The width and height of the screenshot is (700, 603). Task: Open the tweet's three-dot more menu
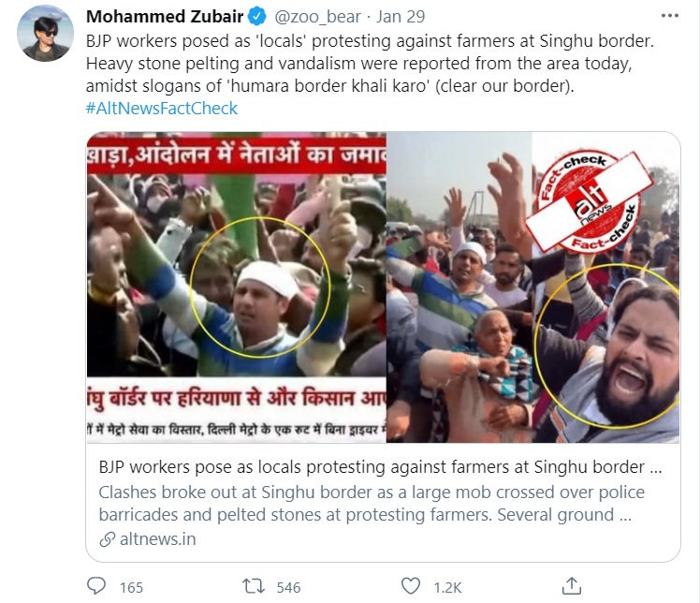670,16
